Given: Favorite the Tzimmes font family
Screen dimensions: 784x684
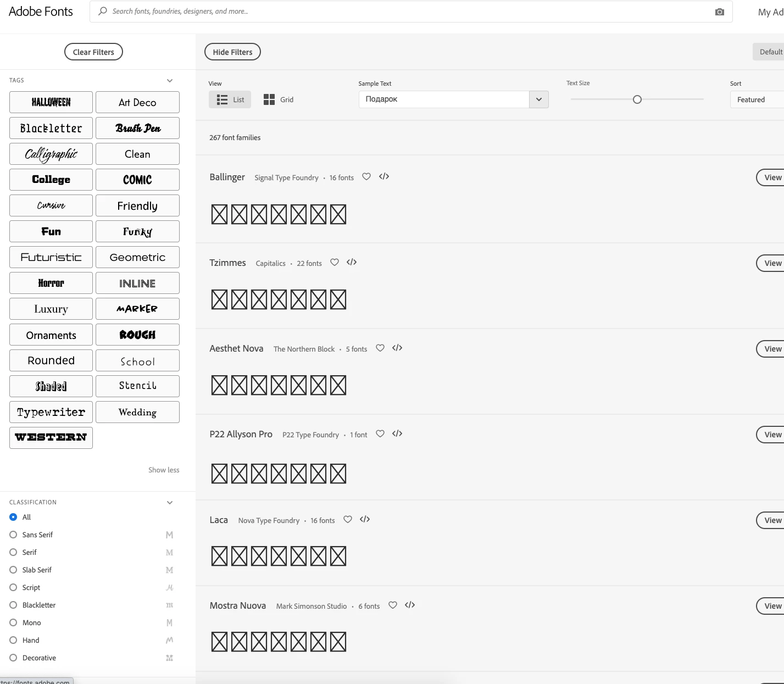Looking at the screenshot, I should tap(335, 262).
